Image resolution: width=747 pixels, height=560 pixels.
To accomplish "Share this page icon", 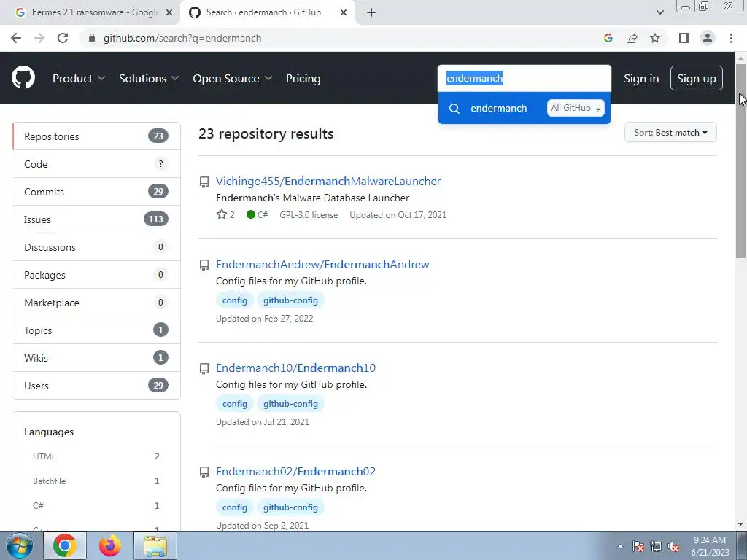I will point(632,38).
